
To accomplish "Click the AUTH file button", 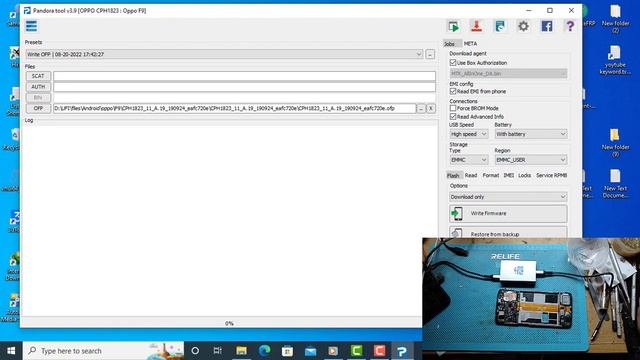I will pos(38,87).
